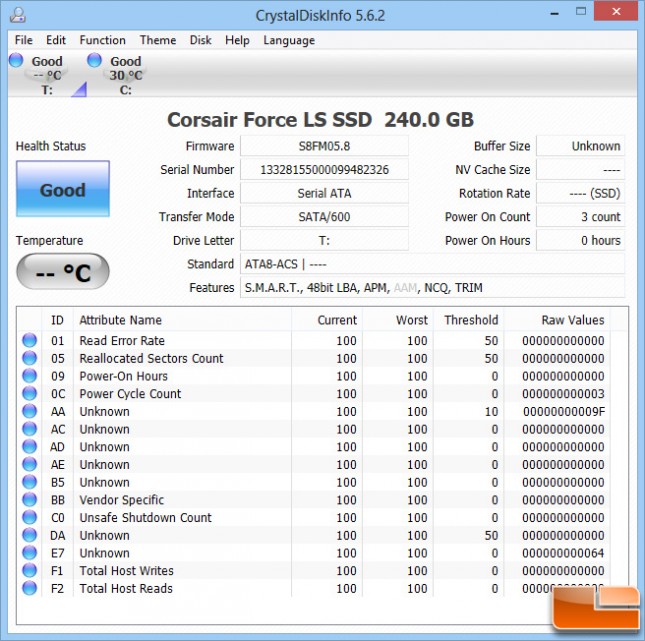This screenshot has height=641, width=645.
Task: Close the CrystalDiskInfo window
Action: pos(616,12)
